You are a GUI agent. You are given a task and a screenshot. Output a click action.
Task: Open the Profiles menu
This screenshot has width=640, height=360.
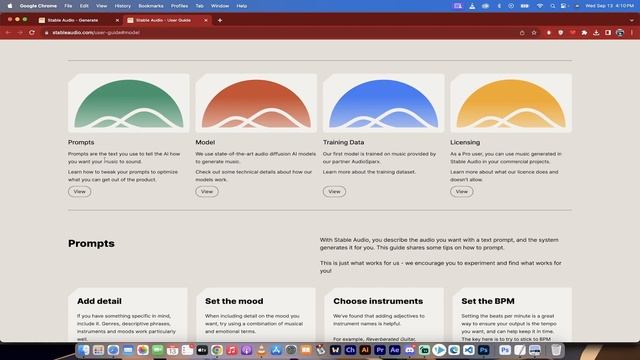[x=179, y=6]
